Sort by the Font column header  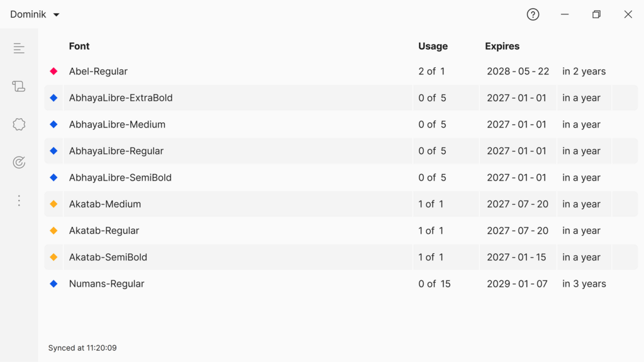(79, 46)
